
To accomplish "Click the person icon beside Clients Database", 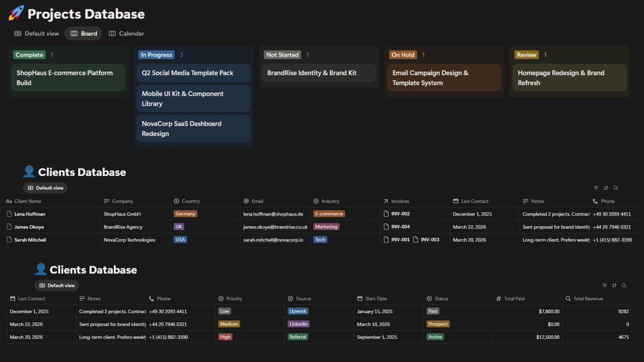I will [30, 171].
